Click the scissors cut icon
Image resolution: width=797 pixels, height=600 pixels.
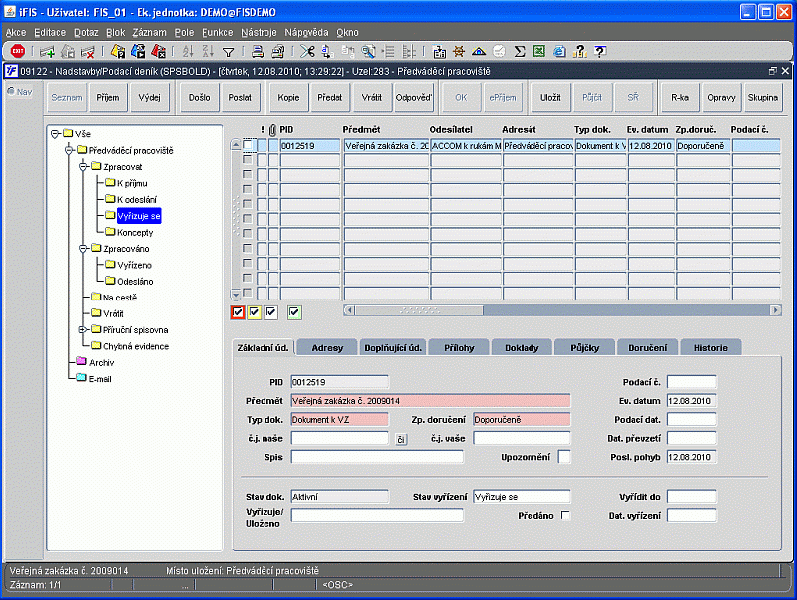[x=308, y=51]
